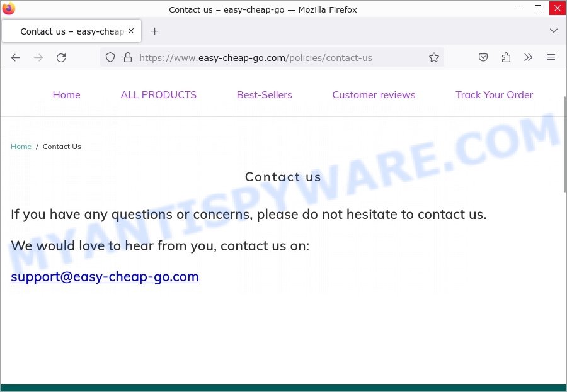Viewport: 567px width, 392px height.
Task: Open the extensions puzzle icon
Action: (x=506, y=57)
